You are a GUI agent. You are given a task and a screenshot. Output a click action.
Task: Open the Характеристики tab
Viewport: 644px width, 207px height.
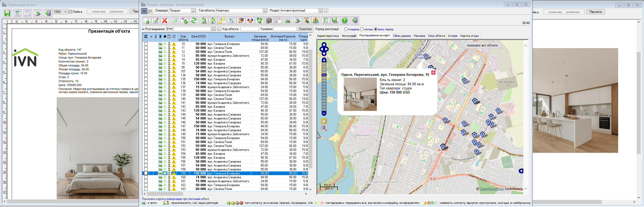coord(328,36)
